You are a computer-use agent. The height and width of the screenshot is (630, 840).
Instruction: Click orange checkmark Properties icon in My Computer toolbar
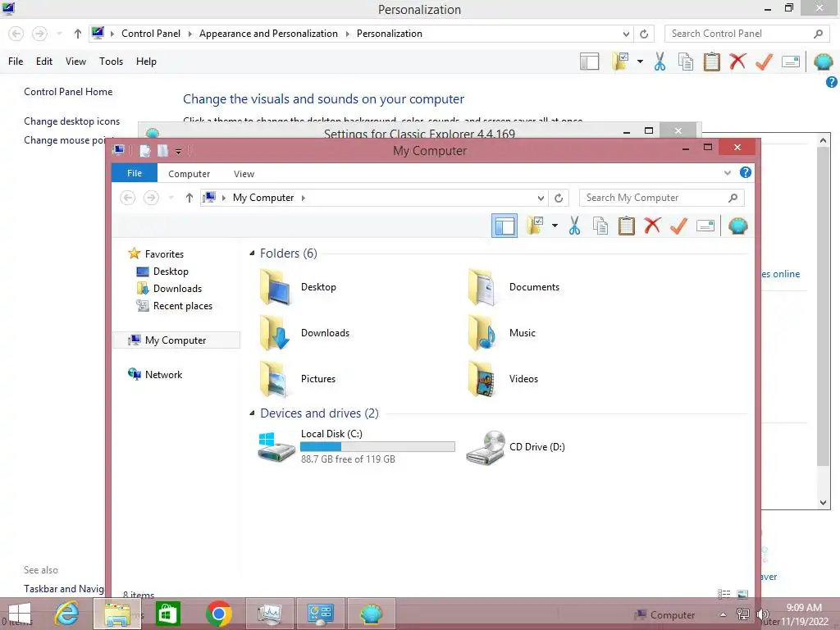[678, 226]
